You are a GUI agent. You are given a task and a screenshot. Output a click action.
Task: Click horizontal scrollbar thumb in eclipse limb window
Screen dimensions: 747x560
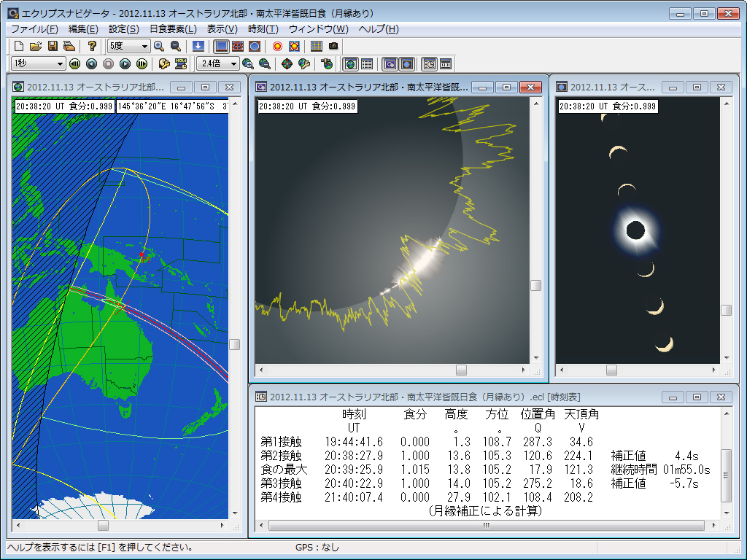point(461,370)
